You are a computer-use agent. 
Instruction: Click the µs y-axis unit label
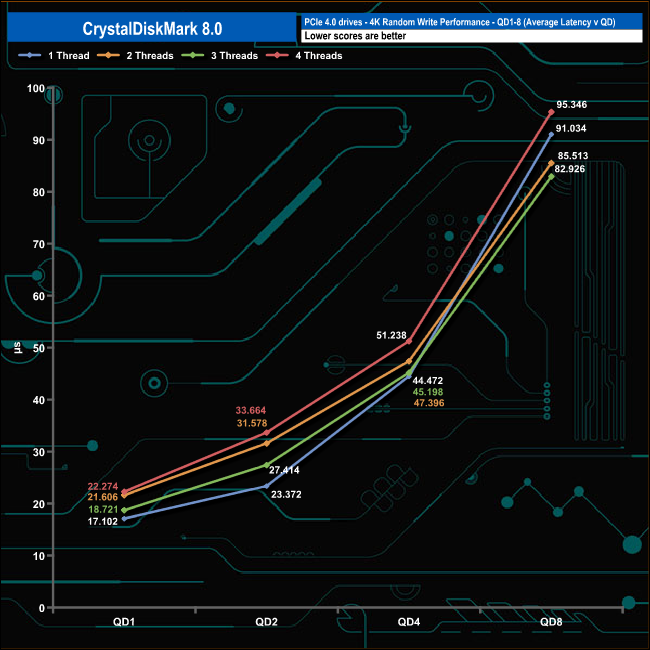(x=17, y=347)
